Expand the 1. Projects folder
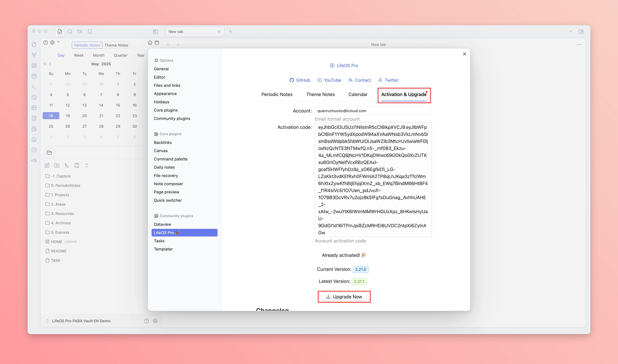Viewport: 618px width, 364px height. tap(60, 195)
